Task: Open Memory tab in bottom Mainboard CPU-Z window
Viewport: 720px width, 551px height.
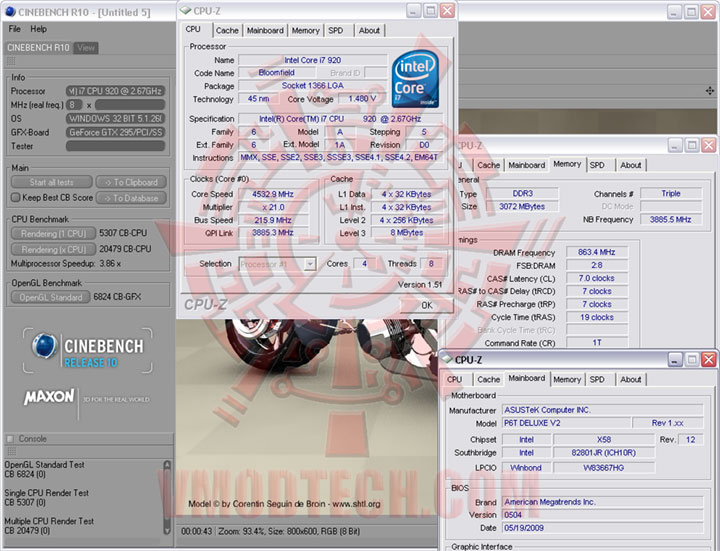Action: [567, 379]
